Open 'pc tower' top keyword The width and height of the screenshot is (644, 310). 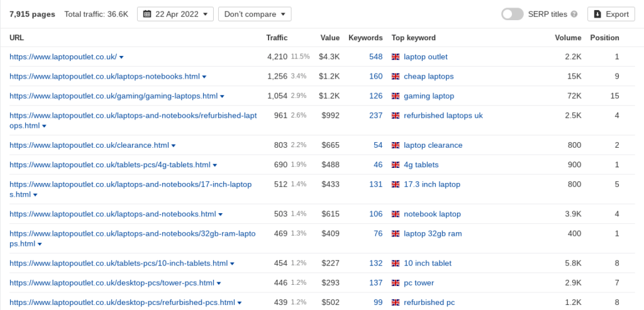tap(419, 284)
